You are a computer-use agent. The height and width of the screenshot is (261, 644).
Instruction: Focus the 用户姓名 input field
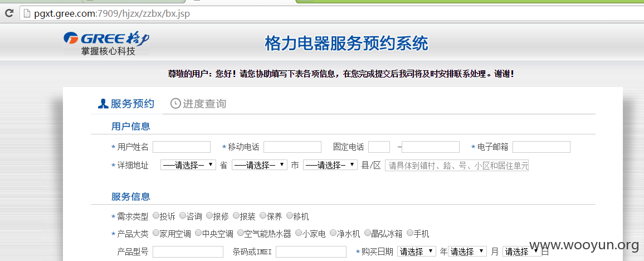(182, 147)
